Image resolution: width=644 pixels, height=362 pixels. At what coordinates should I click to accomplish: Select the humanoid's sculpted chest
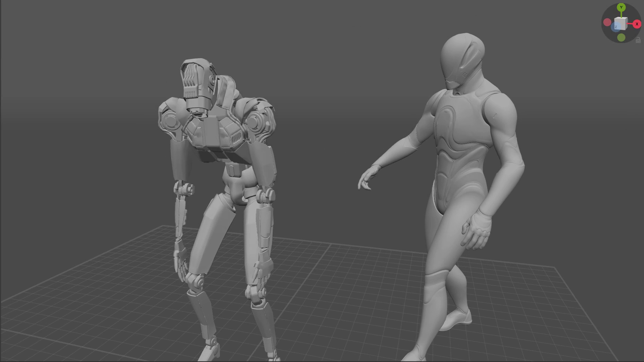point(461,128)
